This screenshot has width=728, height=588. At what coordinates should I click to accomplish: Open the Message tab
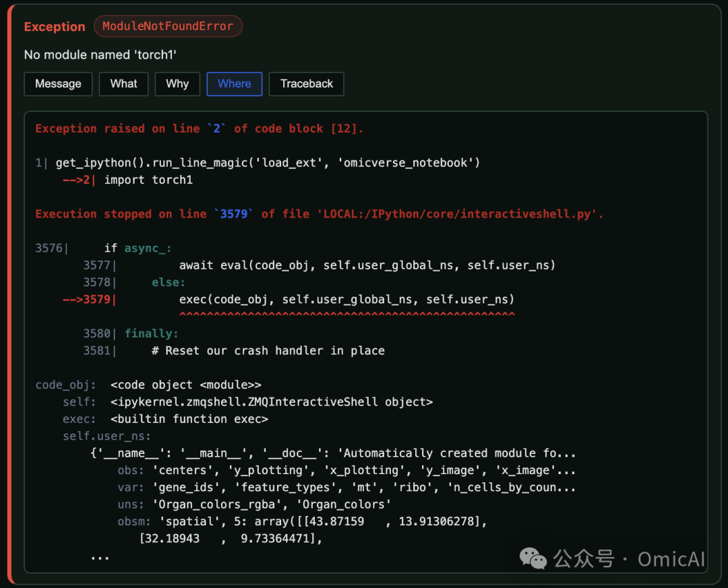tap(58, 84)
